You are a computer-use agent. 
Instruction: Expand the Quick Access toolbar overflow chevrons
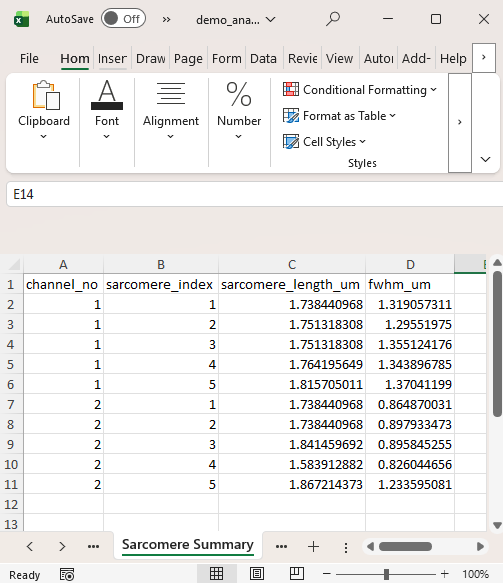[166, 19]
